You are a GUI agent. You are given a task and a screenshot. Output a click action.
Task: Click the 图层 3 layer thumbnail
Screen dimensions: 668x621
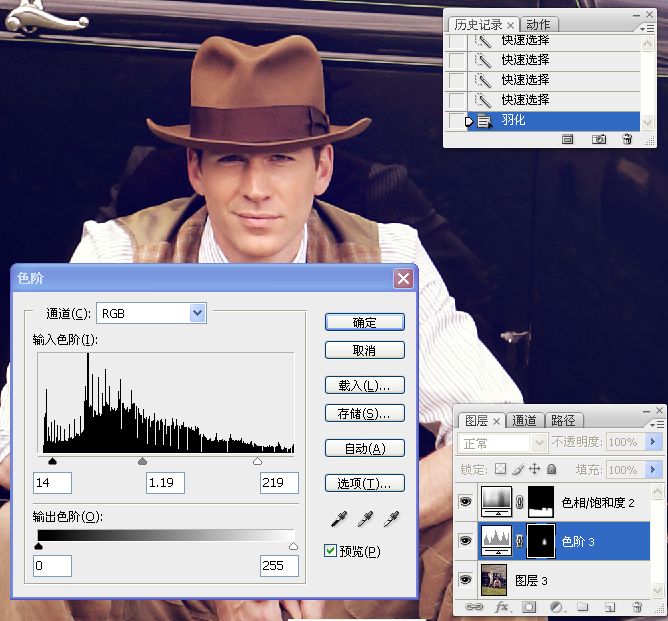coord(494,580)
